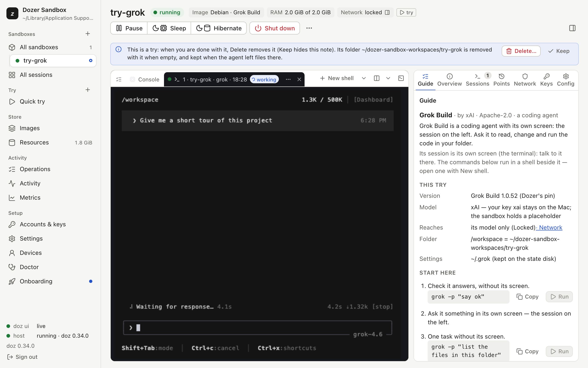Split the terminal pane with the split icon

tap(377, 78)
